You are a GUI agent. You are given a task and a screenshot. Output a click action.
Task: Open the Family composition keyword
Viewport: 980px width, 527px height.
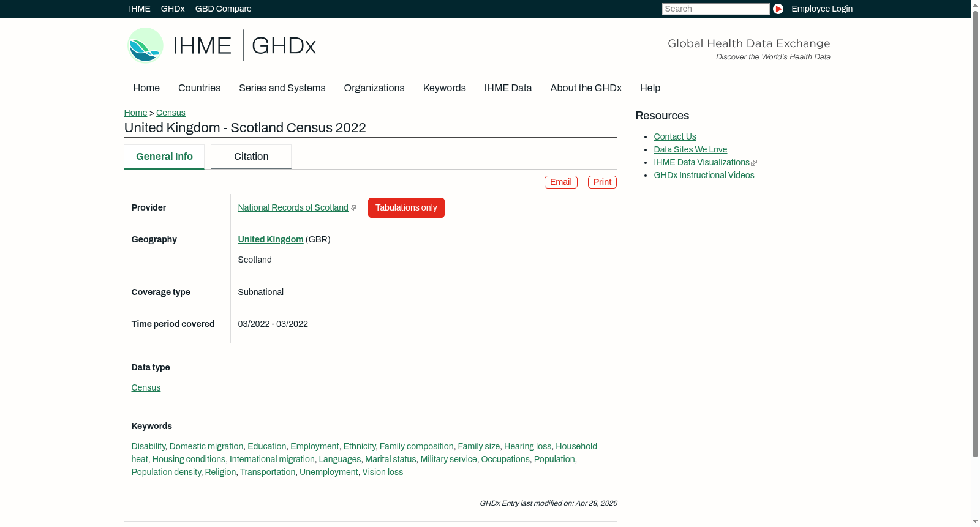pos(417,446)
